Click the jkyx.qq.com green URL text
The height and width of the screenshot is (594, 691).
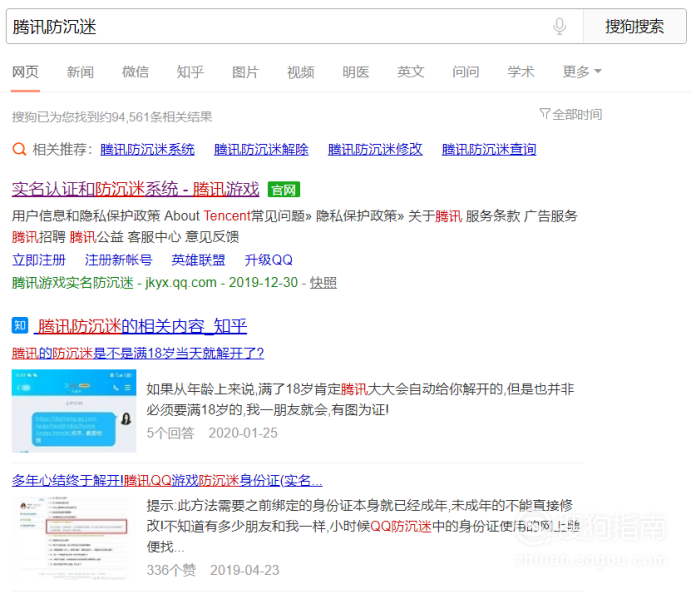pos(181,282)
